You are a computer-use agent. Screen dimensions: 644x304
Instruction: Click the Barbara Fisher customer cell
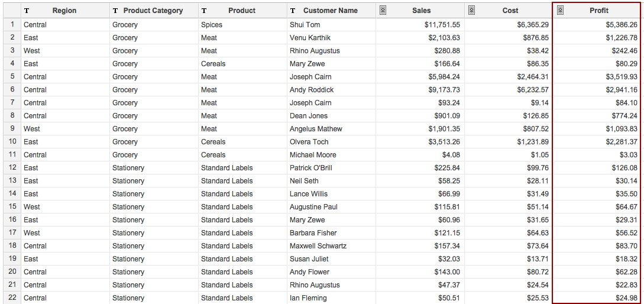pos(313,233)
